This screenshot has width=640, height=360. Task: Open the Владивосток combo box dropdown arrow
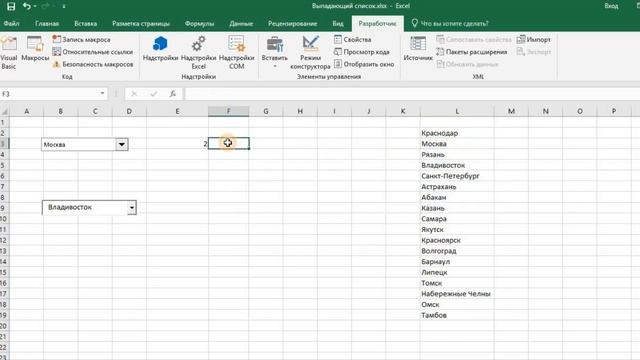click(131, 208)
